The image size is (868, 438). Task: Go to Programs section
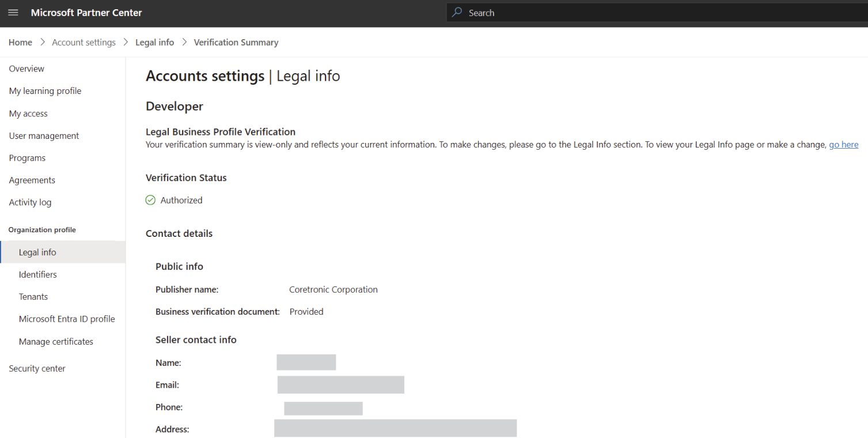[x=27, y=158]
